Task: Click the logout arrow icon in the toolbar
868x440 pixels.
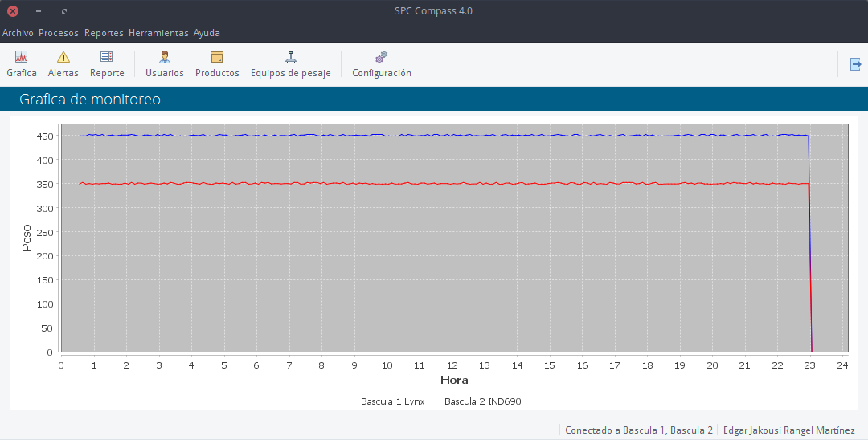Action: 855,64
